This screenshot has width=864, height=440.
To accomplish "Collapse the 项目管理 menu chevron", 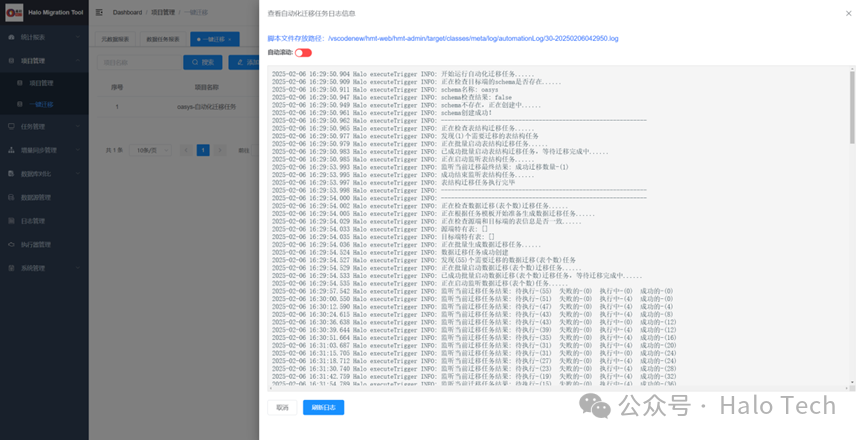I will click(78, 61).
